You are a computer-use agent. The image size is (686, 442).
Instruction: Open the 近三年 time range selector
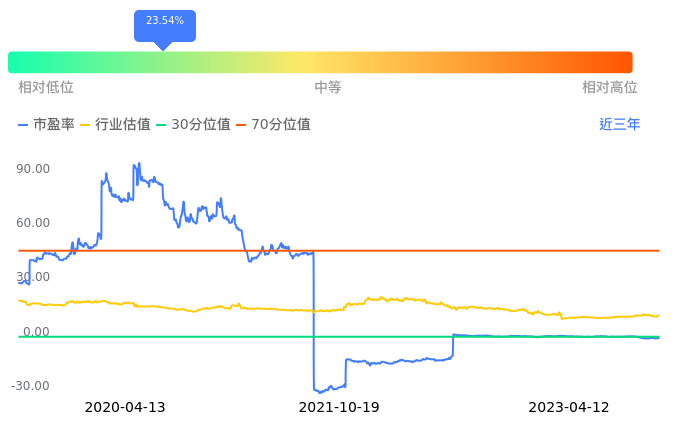point(619,125)
